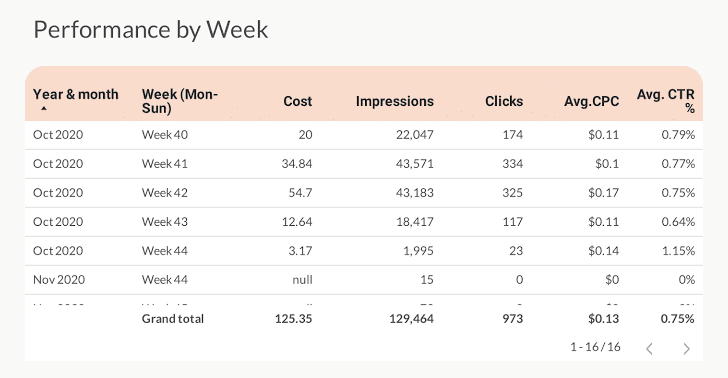The height and width of the screenshot is (378, 728).
Task: Click impressions value 18,417 in Week 43
Action: (415, 222)
